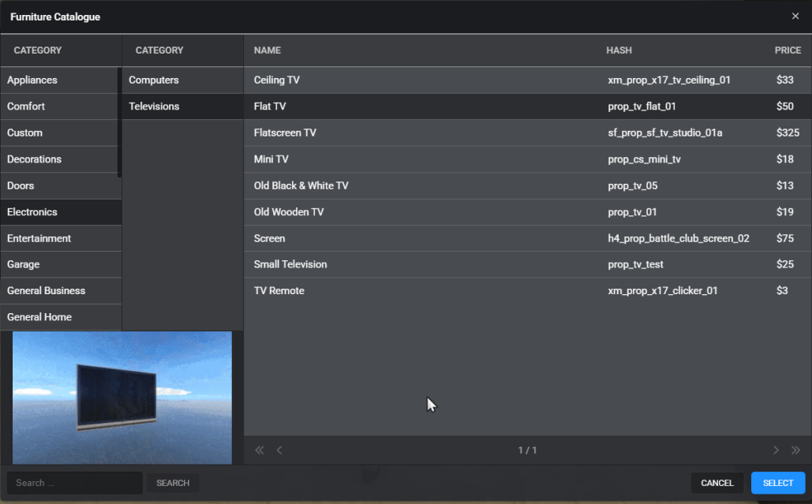This screenshot has width=812, height=504.
Task: Click the category list scrollbar
Action: 120,122
